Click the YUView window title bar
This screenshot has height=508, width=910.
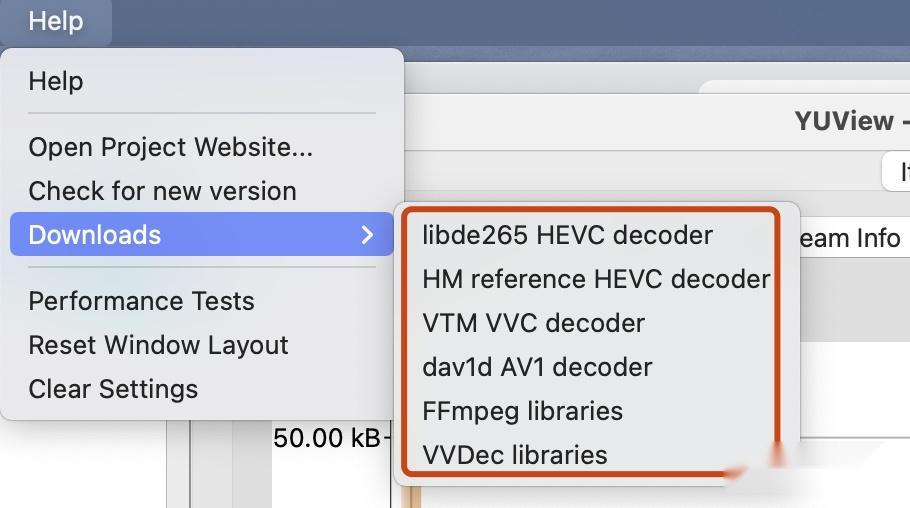(842, 121)
